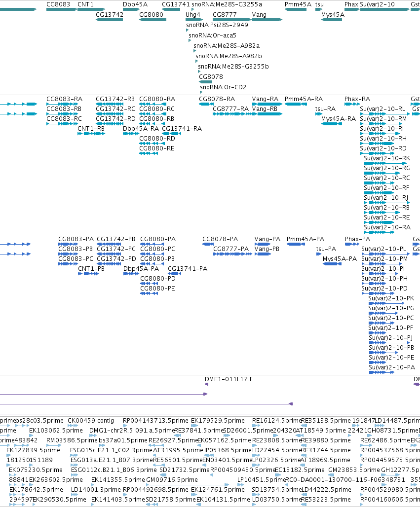
Task: Select the Uhg4 gene label
Action: pos(193,15)
